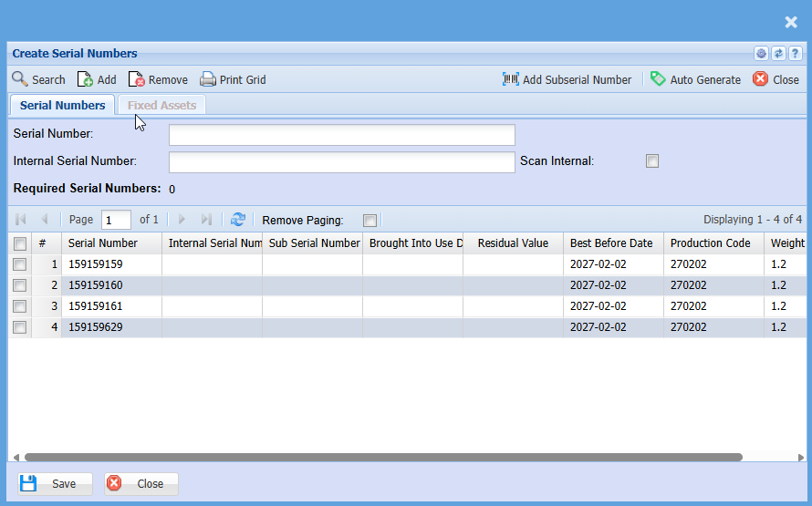812x506 pixels.
Task: Refresh the grid with the reload icon
Action: click(x=238, y=220)
